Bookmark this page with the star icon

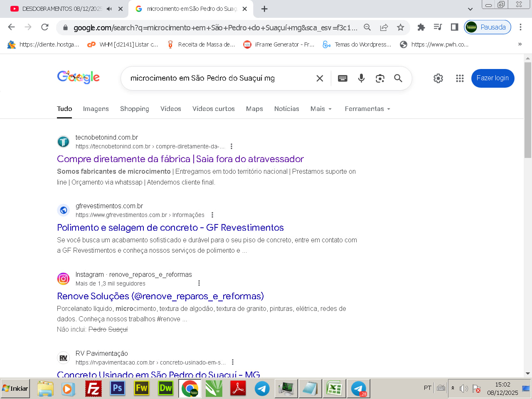click(400, 27)
